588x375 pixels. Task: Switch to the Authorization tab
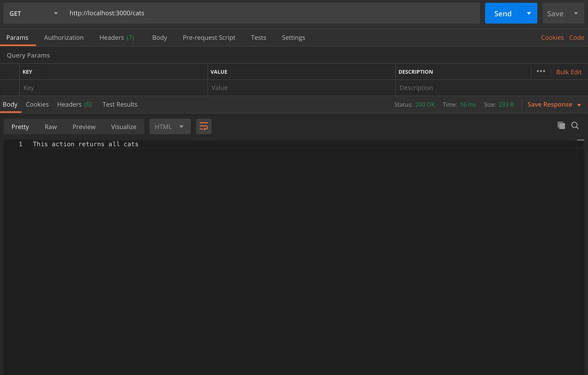coord(64,38)
